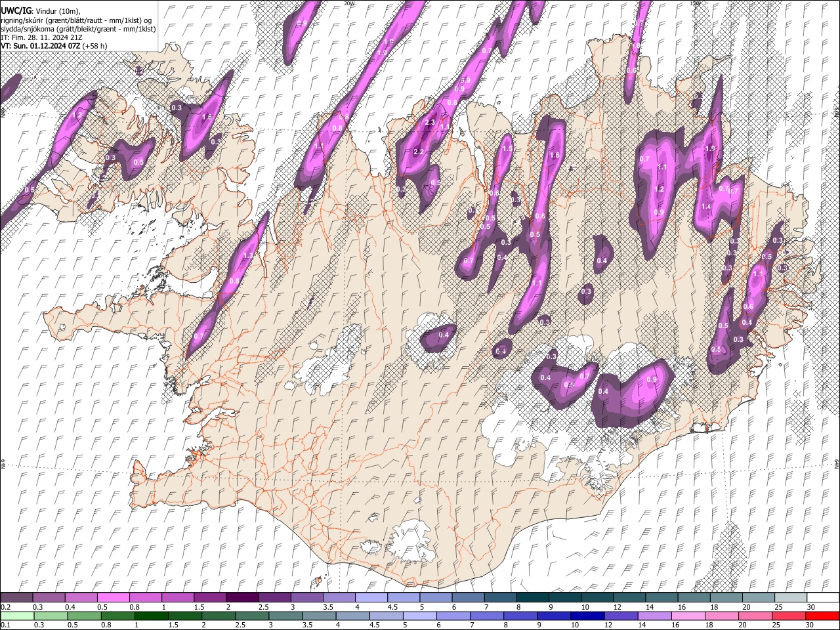Click the darkest purple swatch in top legend row

(241, 597)
